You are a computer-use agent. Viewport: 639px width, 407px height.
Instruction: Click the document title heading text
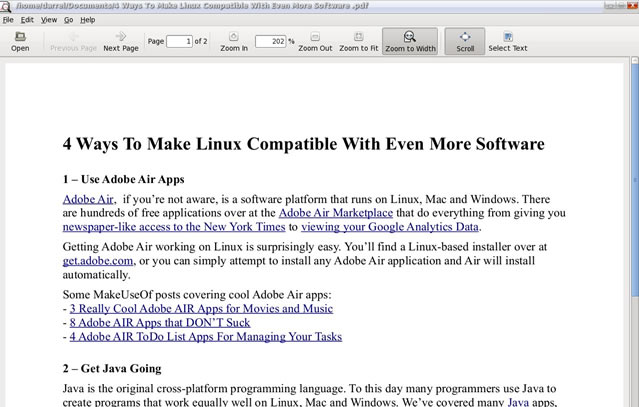(304, 144)
